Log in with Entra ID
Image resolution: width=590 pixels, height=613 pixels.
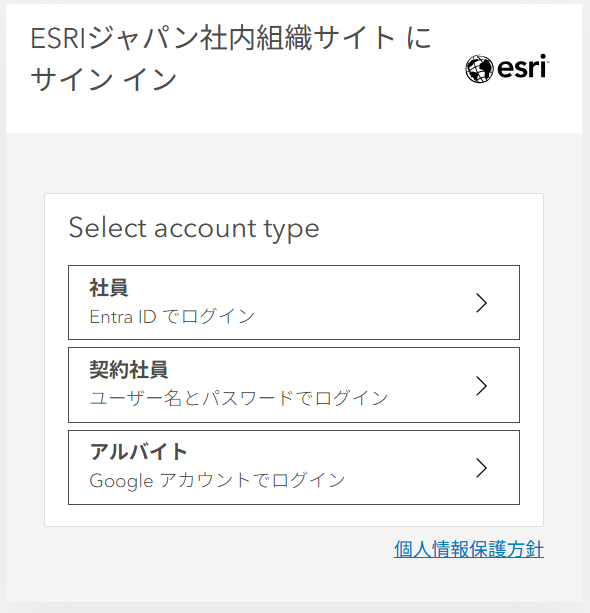(172, 316)
